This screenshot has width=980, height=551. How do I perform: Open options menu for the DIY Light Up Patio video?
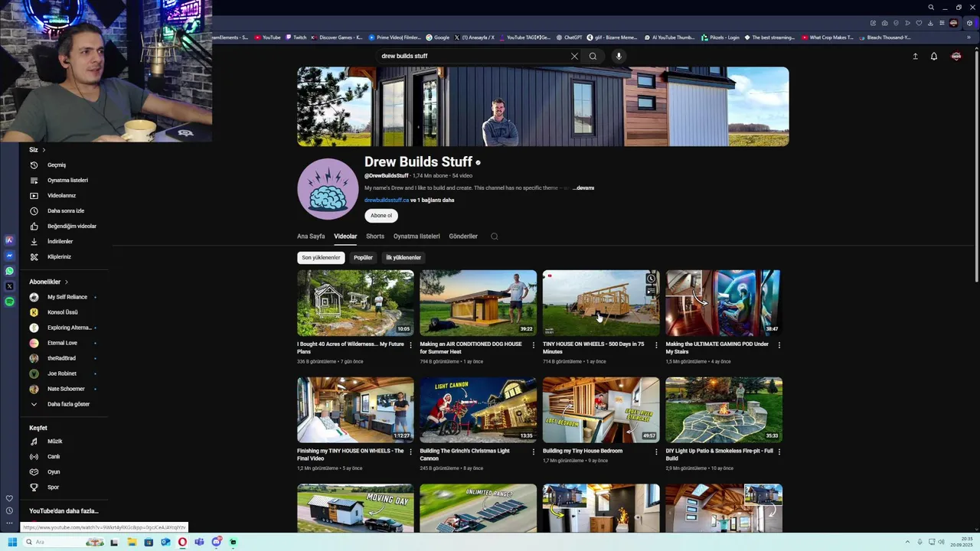779,452
